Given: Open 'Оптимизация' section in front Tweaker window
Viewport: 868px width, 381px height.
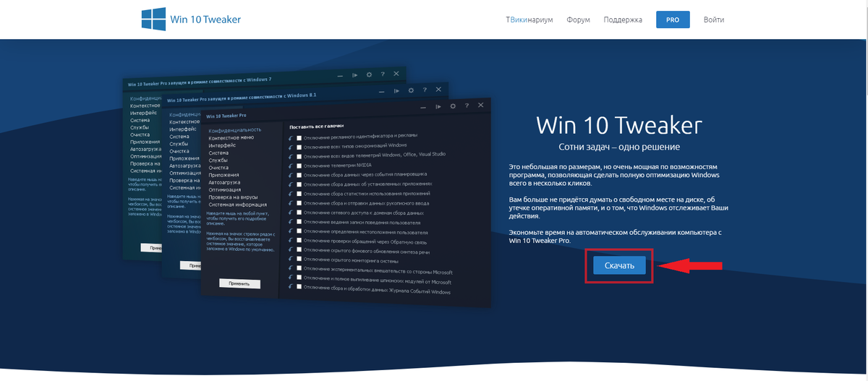Looking at the screenshot, I should [226, 189].
